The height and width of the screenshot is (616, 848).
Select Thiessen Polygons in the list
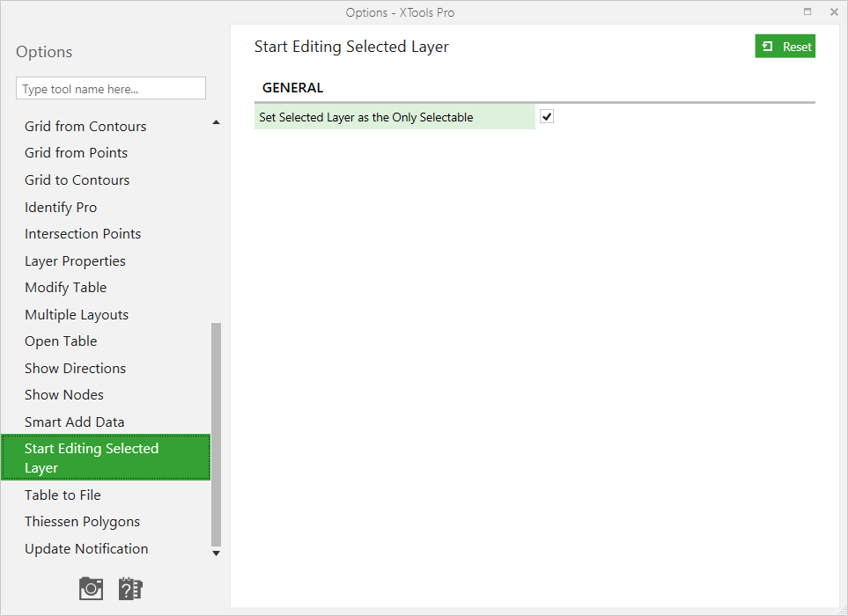(x=82, y=522)
